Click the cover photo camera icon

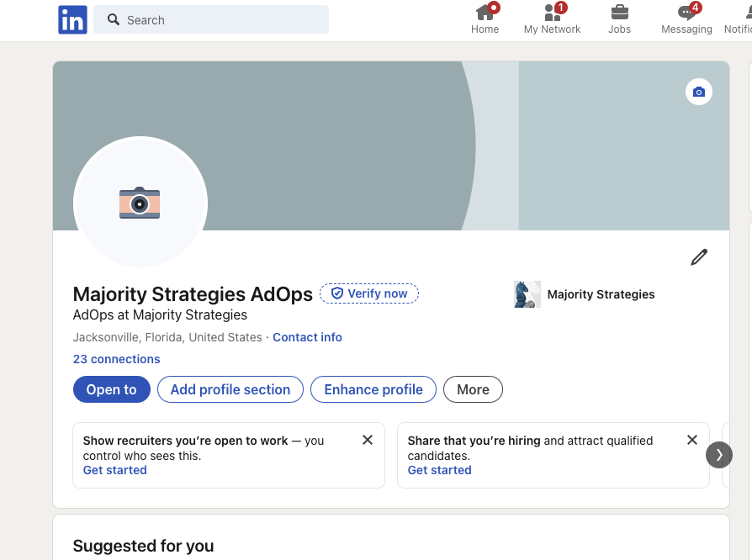699,92
